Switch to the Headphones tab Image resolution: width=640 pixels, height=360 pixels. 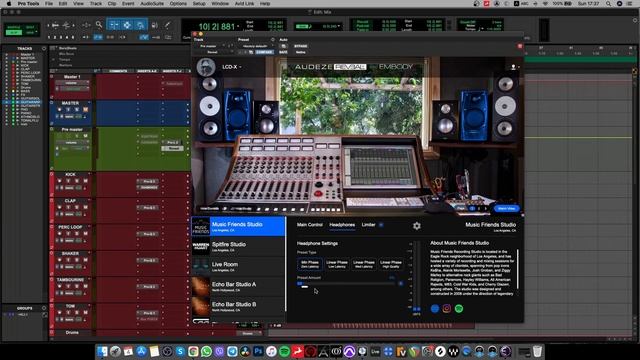(x=342, y=225)
